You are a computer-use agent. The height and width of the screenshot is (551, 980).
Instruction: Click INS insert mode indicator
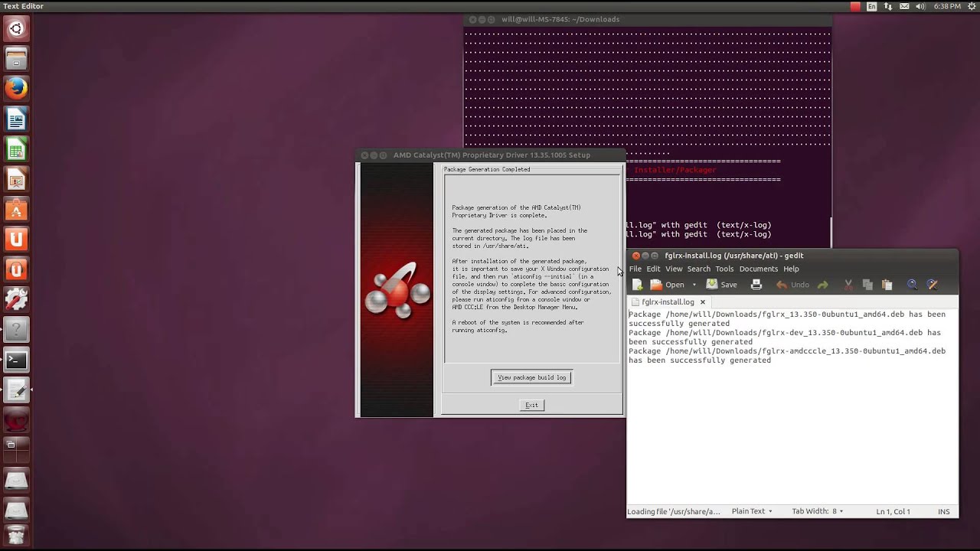tap(944, 511)
